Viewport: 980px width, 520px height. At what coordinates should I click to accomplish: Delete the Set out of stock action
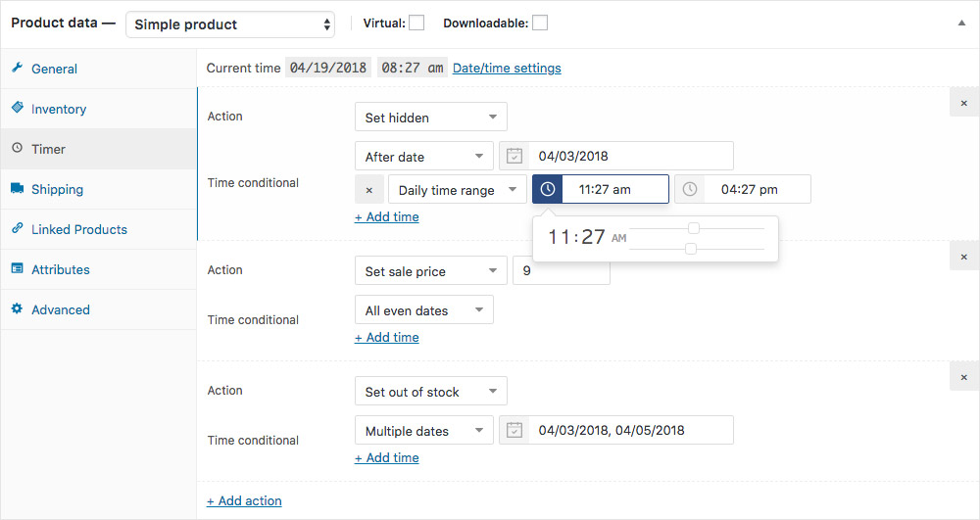click(963, 377)
